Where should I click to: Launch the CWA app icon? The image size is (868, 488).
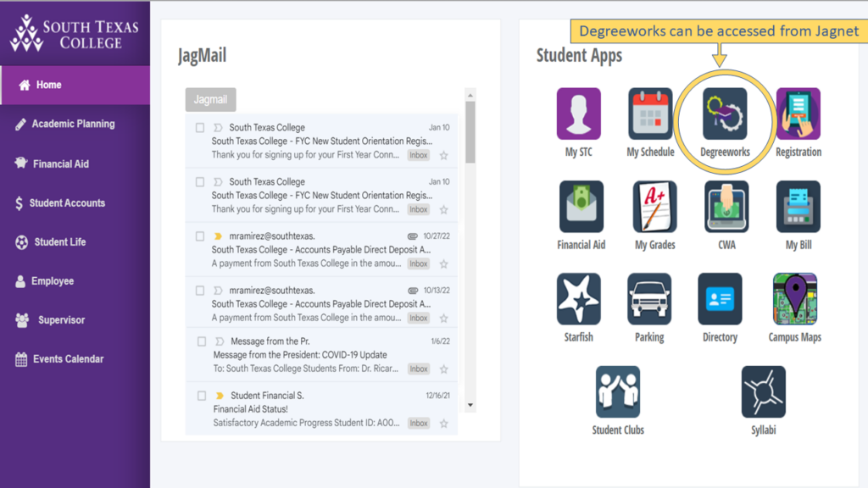coord(726,207)
